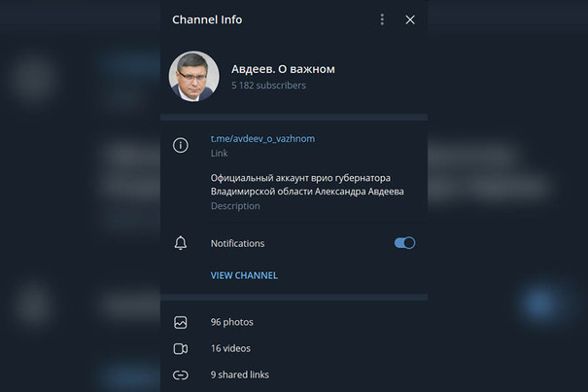Screen dimensions: 588x392
Task: Click the channel profile photo
Action: pos(193,76)
